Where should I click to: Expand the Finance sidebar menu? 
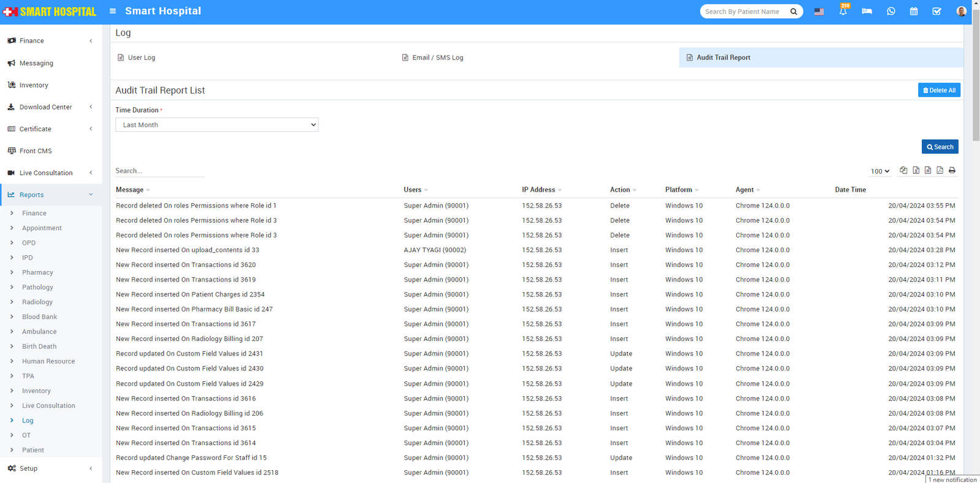51,41
